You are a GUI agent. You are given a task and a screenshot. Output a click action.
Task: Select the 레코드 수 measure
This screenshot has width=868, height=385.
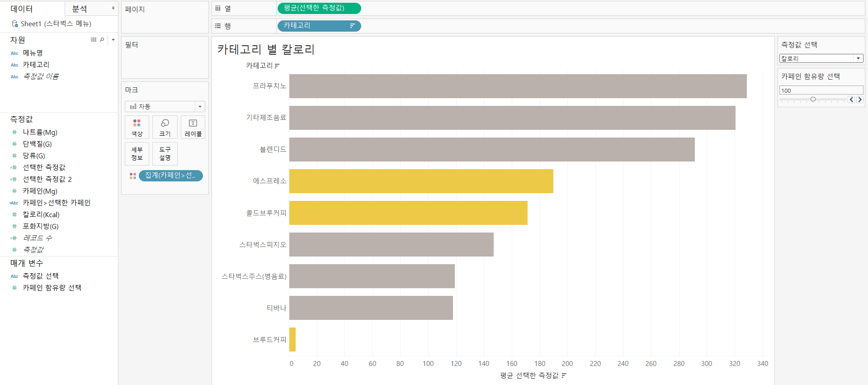pyautogui.click(x=38, y=238)
